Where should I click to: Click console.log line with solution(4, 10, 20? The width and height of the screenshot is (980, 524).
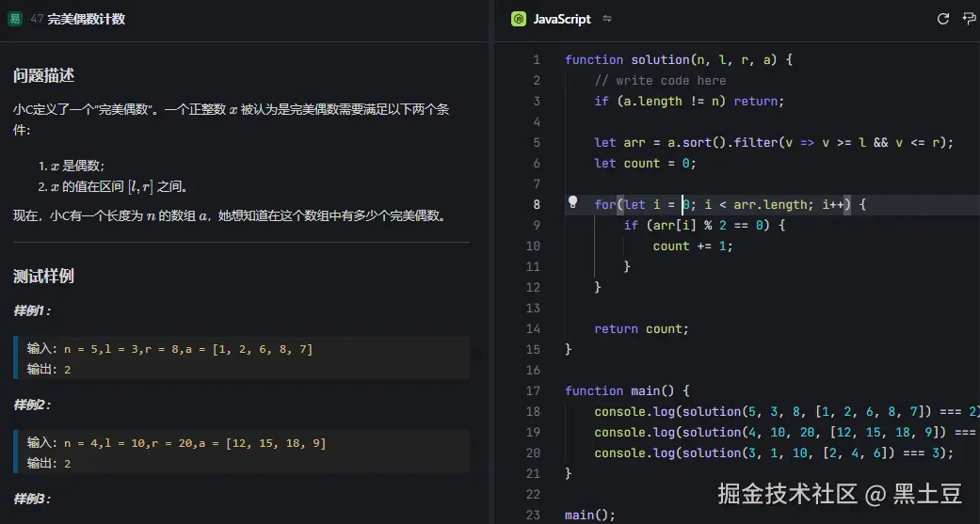click(x=787, y=432)
